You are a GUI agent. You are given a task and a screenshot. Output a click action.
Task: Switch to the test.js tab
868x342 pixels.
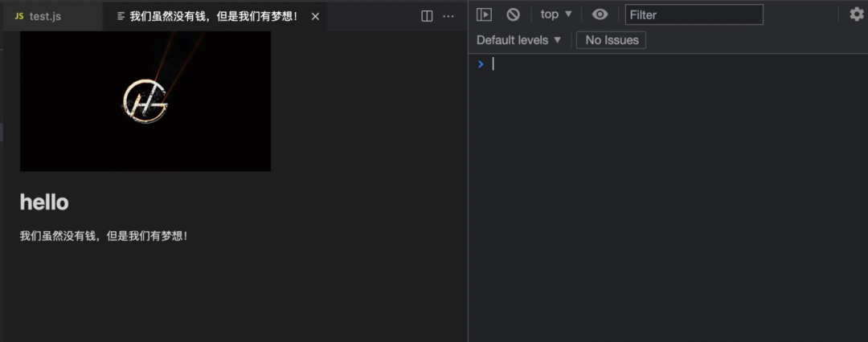[52, 17]
